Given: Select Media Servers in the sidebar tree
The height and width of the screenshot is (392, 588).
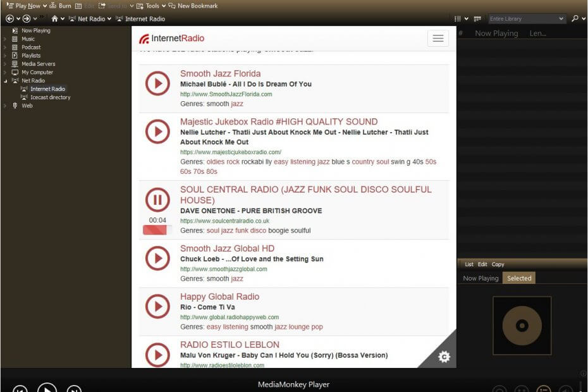Looking at the screenshot, I should (x=38, y=64).
